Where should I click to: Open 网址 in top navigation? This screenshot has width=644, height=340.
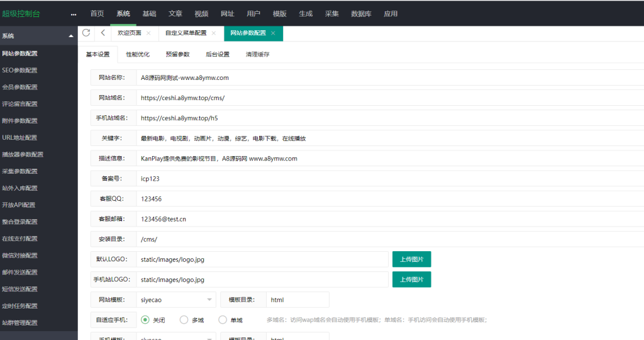click(x=228, y=14)
